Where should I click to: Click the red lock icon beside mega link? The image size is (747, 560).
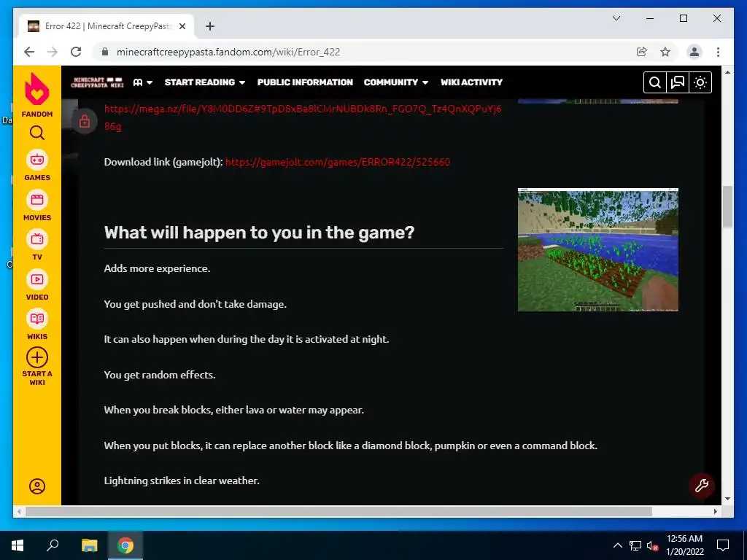[x=85, y=122]
